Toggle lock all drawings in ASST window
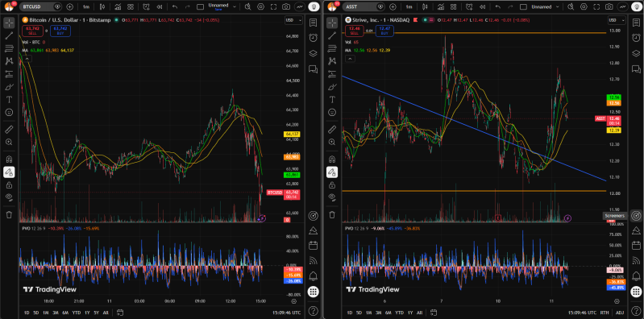This screenshot has height=319, width=644. tap(332, 184)
